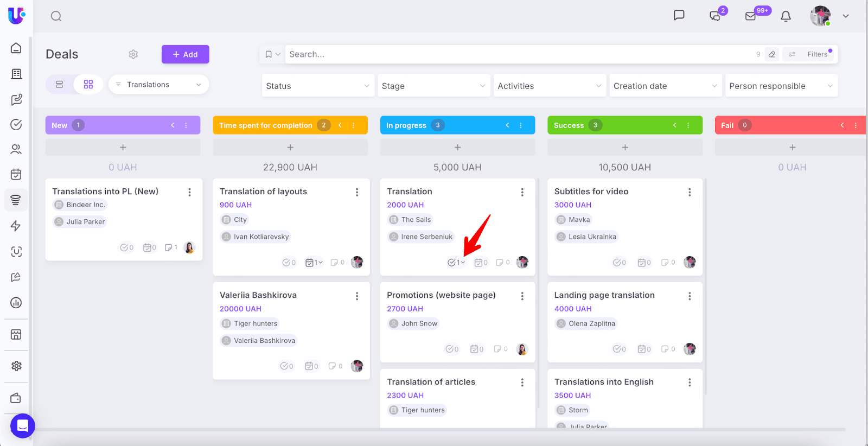The height and width of the screenshot is (446, 868).
Task: Open the home icon in sidebar
Action: point(16,48)
